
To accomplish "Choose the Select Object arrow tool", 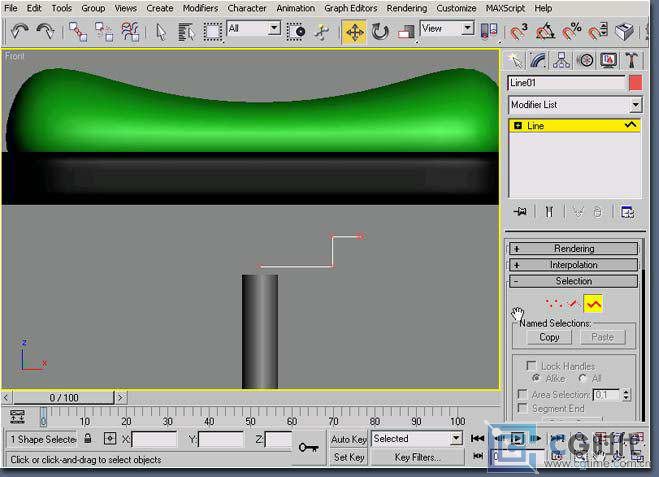I will point(161,32).
